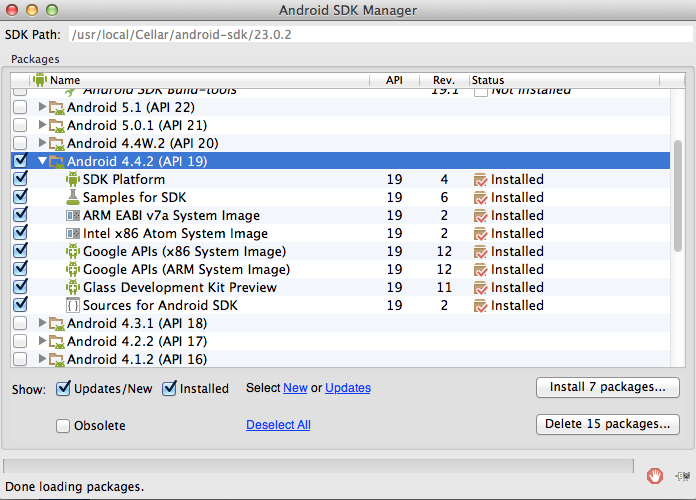Click the Delete 15 packages button

click(x=608, y=424)
